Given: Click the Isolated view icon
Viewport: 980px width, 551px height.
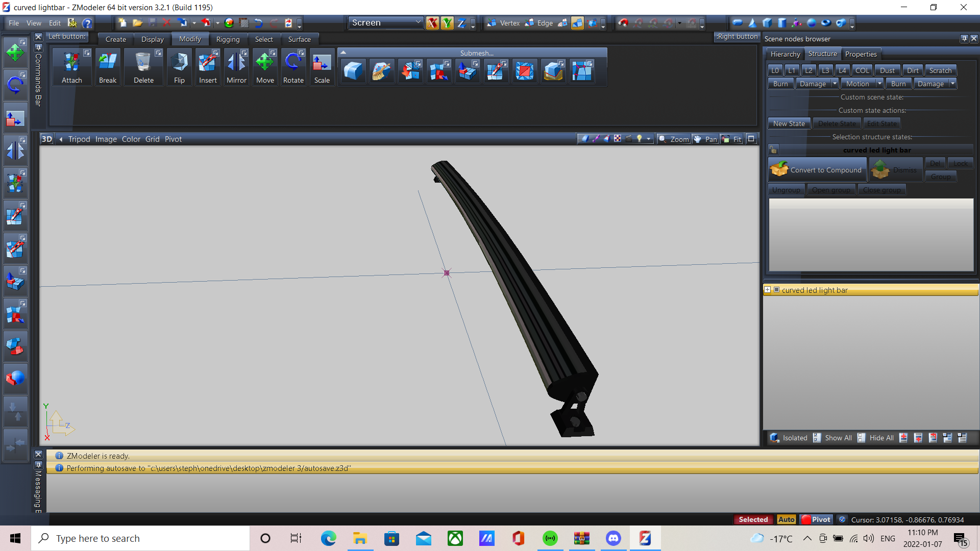Looking at the screenshot, I should (775, 438).
